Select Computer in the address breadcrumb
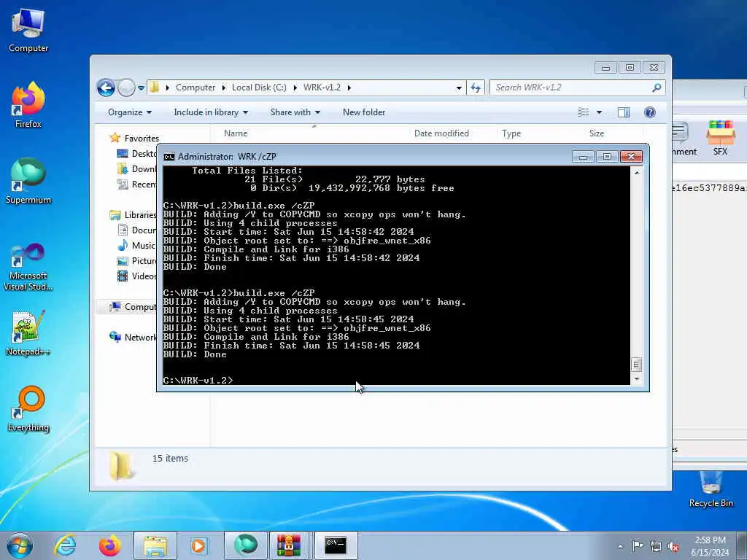Viewport: 747px width, 560px height. (x=196, y=87)
